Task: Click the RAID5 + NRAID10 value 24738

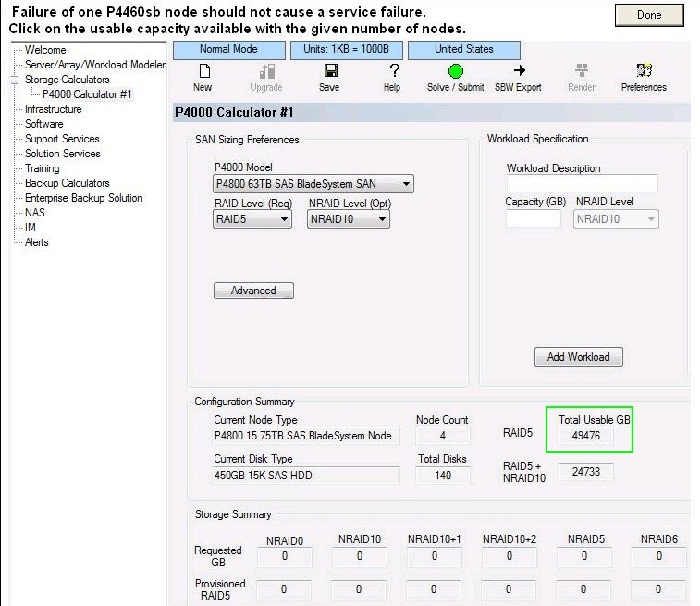Action: click(585, 472)
